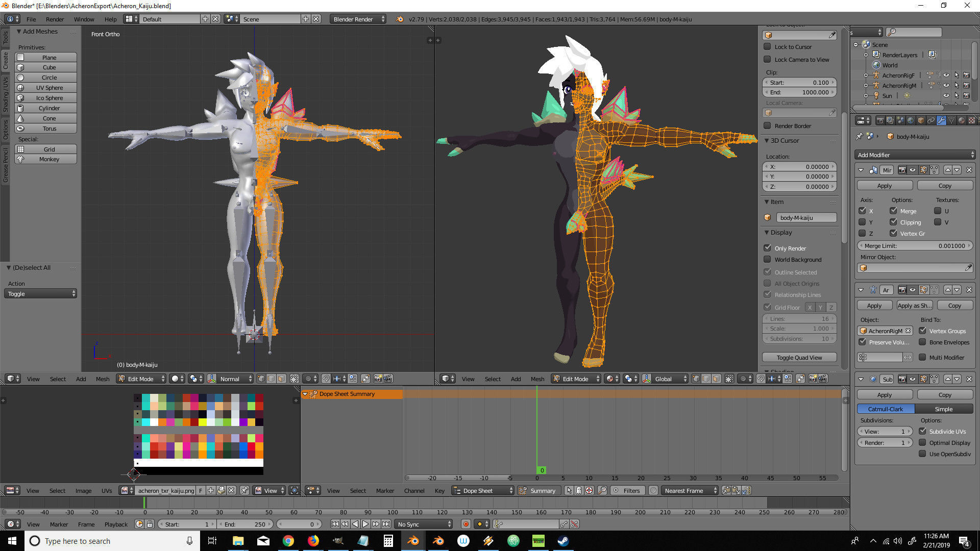The width and height of the screenshot is (980, 551).
Task: Open the Object constraints chain icon
Action: point(931,120)
